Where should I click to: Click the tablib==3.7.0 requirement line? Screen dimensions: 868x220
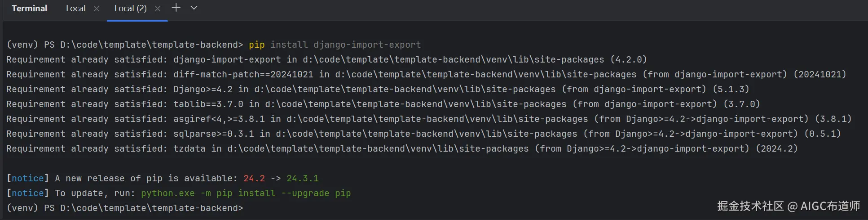pyautogui.click(x=383, y=104)
